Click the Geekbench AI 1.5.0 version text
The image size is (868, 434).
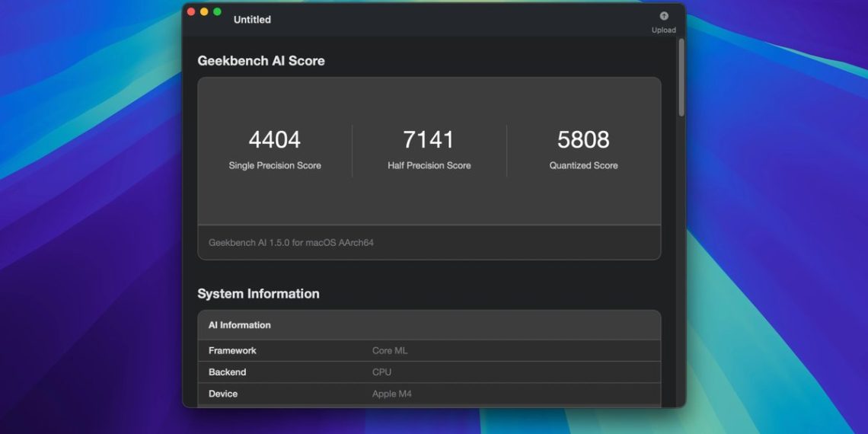pyautogui.click(x=291, y=243)
